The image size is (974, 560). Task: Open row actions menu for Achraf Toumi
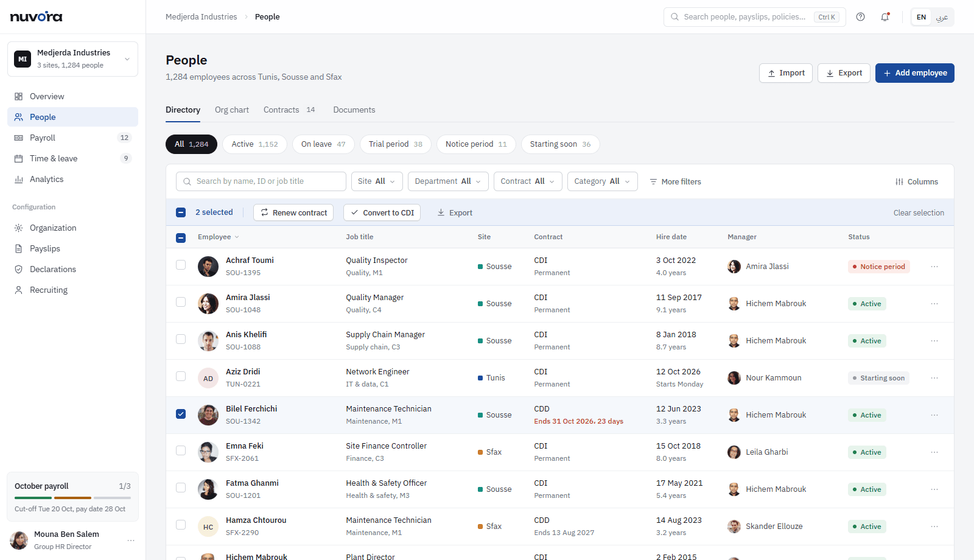coord(934,267)
